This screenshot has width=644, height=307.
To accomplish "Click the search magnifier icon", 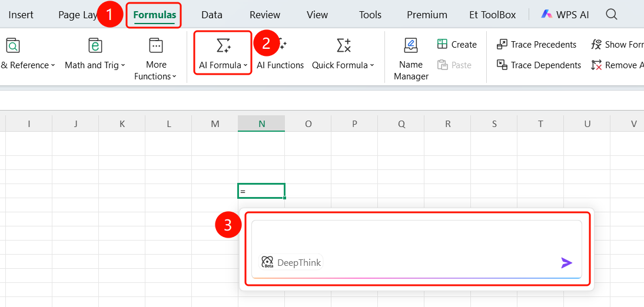I will [612, 14].
